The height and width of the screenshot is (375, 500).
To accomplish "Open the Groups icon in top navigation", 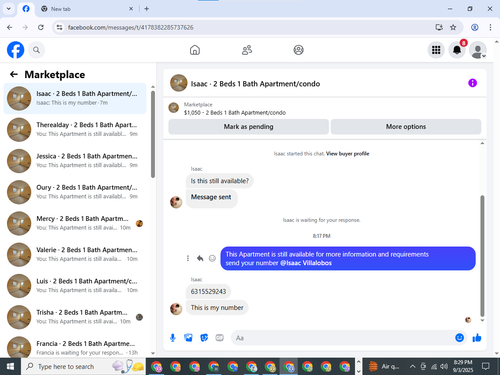I will pyautogui.click(x=298, y=50).
